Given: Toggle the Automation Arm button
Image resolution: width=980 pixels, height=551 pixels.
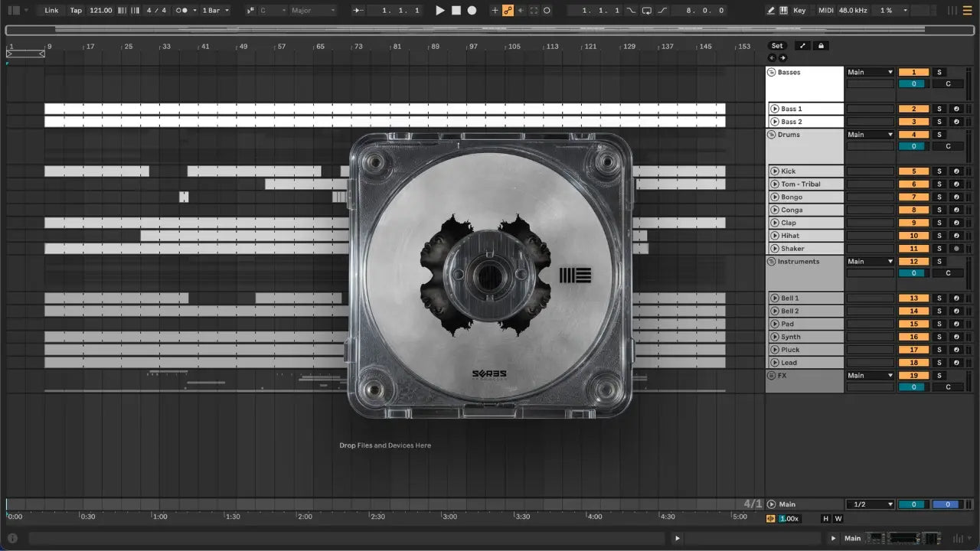Looking at the screenshot, I should click(x=508, y=11).
